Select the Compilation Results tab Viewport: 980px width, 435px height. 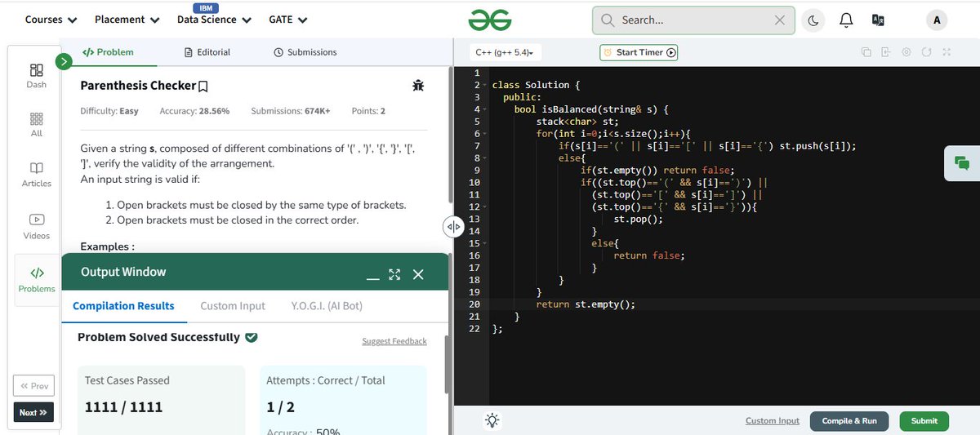click(x=123, y=306)
